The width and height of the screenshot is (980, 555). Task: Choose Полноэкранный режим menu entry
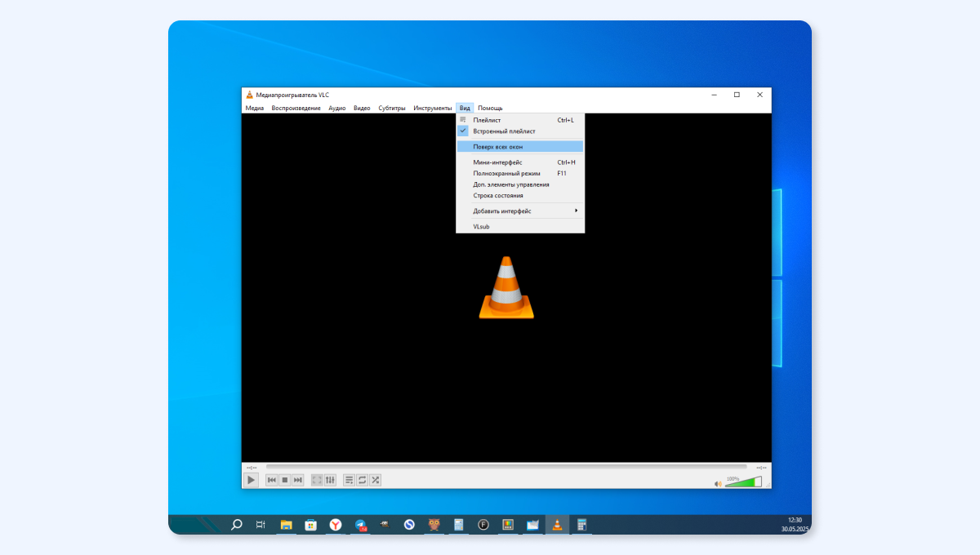coord(520,173)
